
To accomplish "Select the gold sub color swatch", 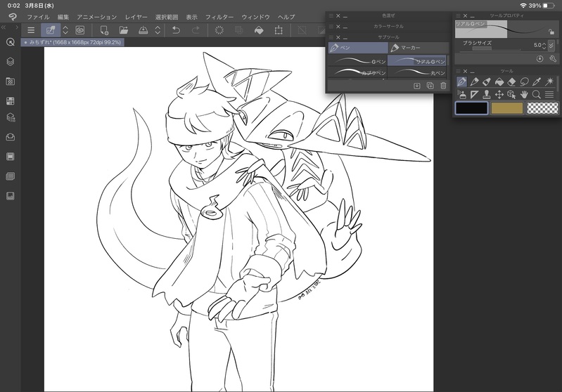I will (x=507, y=107).
